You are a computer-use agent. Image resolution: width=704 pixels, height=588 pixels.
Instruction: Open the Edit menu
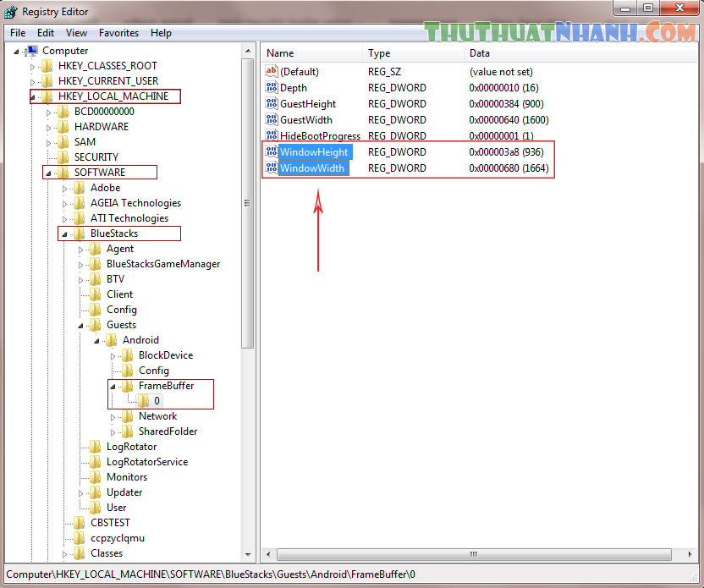pos(46,33)
